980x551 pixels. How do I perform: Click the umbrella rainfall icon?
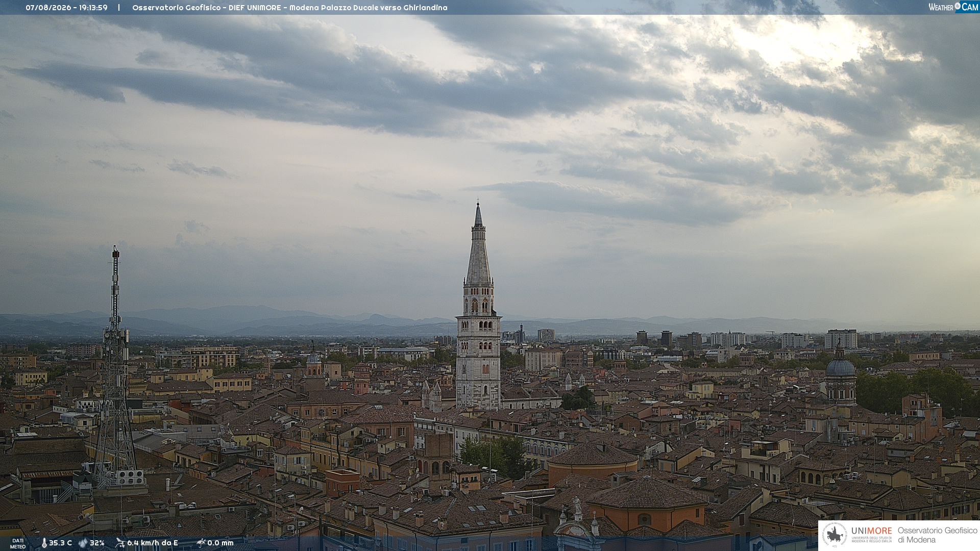point(201,543)
